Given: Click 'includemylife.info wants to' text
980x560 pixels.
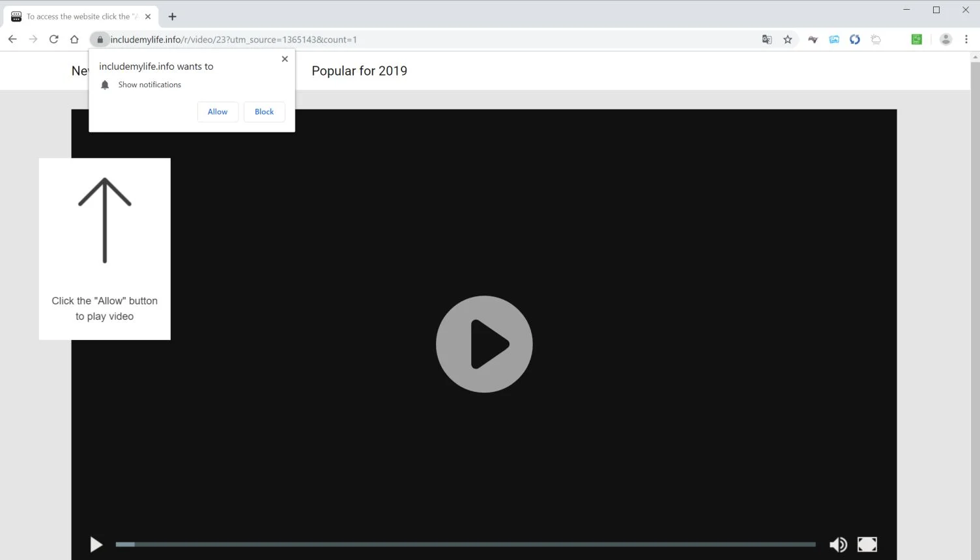Looking at the screenshot, I should [156, 66].
